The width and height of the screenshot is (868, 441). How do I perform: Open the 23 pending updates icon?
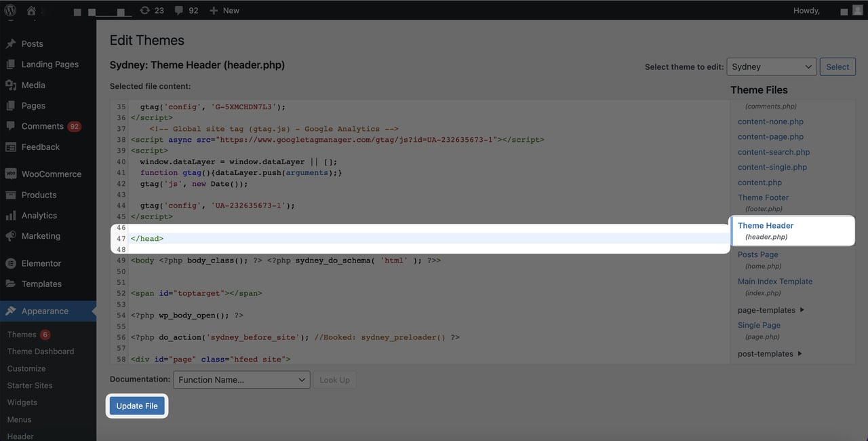click(x=152, y=10)
